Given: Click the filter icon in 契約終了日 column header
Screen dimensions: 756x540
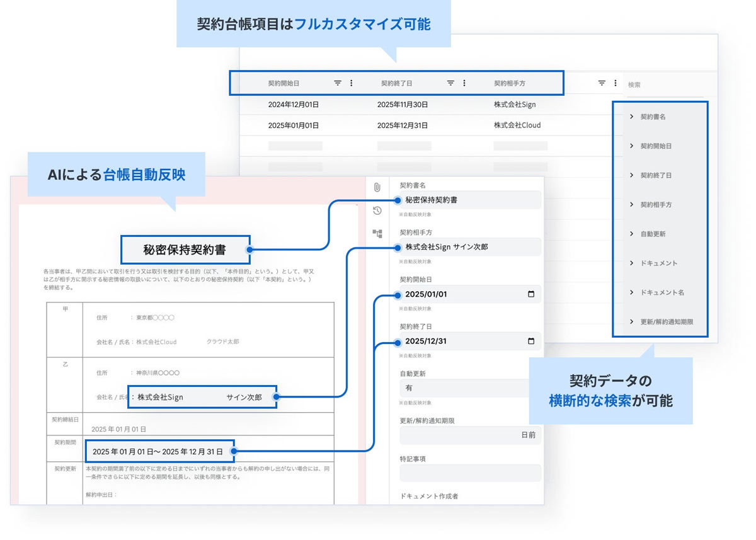Looking at the screenshot, I should 450,83.
